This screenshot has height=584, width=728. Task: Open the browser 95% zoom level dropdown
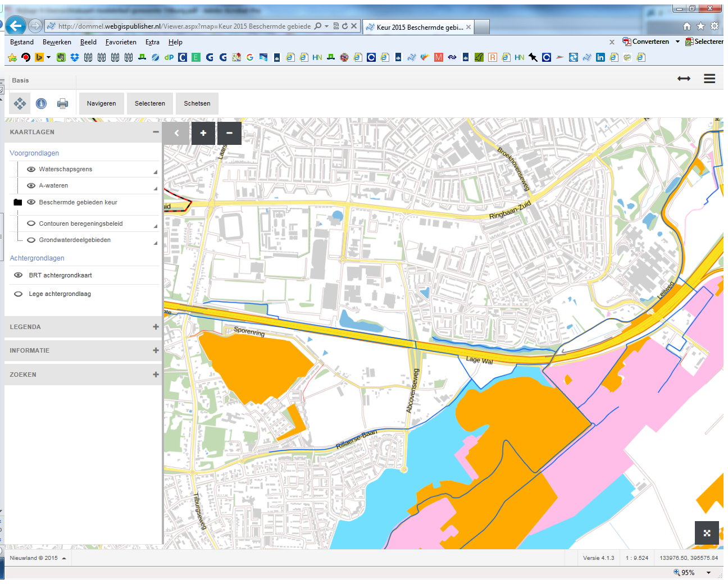click(x=709, y=573)
